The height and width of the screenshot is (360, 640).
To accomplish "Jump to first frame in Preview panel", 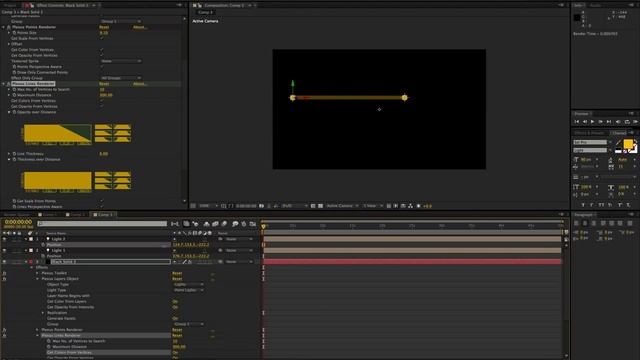I will 577,122.
